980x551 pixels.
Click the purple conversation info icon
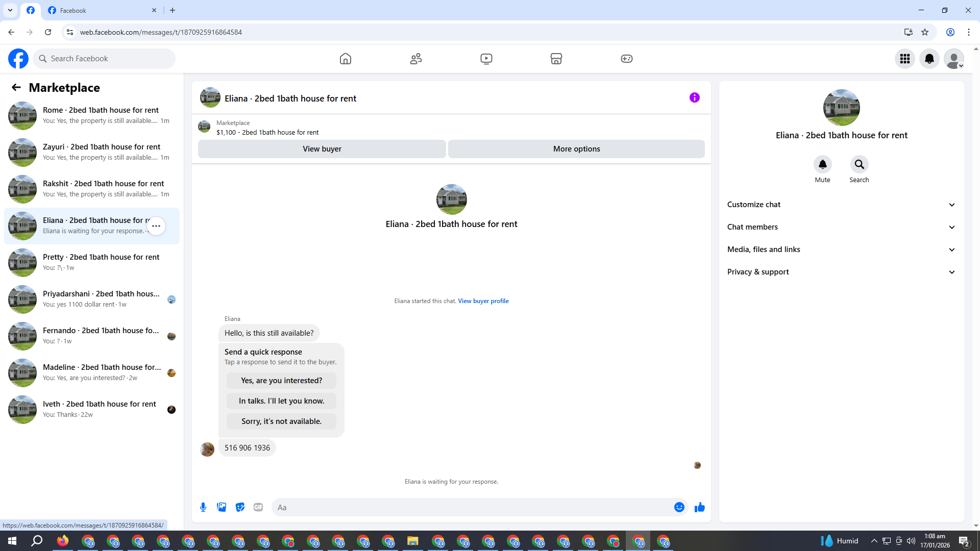(694, 97)
